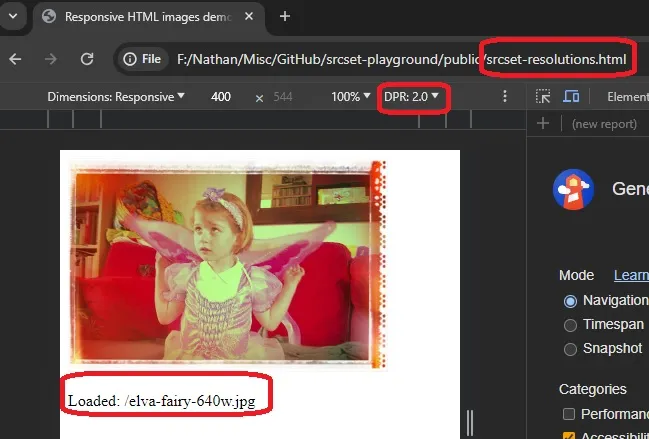This screenshot has width=649, height=439.
Task: Click the Lighthouse logo icon
Action: tap(575, 189)
